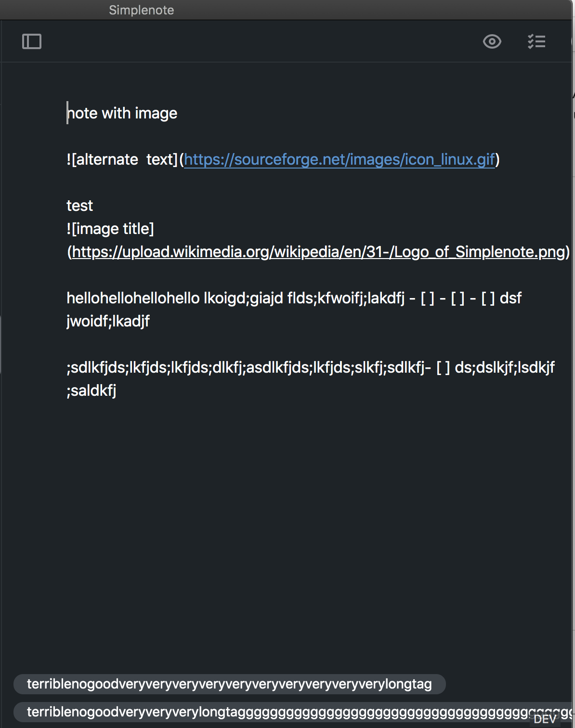Image resolution: width=575 pixels, height=728 pixels.
Task: Open Markdown preview with the eye icon
Action: (492, 41)
